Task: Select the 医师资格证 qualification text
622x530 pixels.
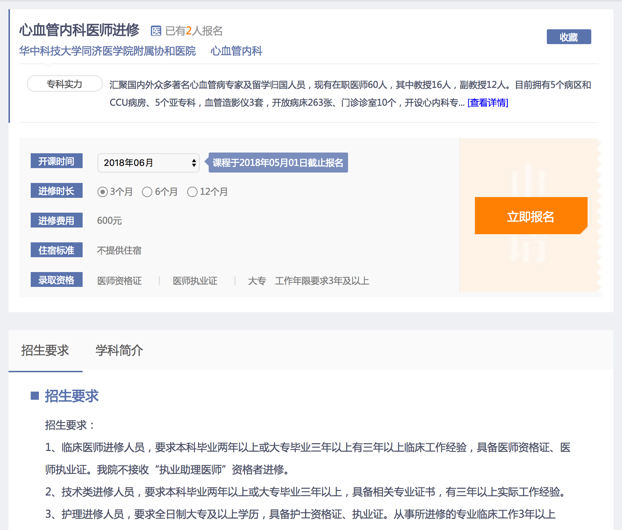Action: tap(119, 281)
